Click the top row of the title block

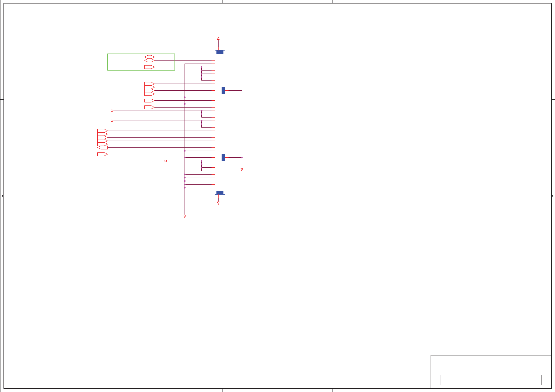491,360
